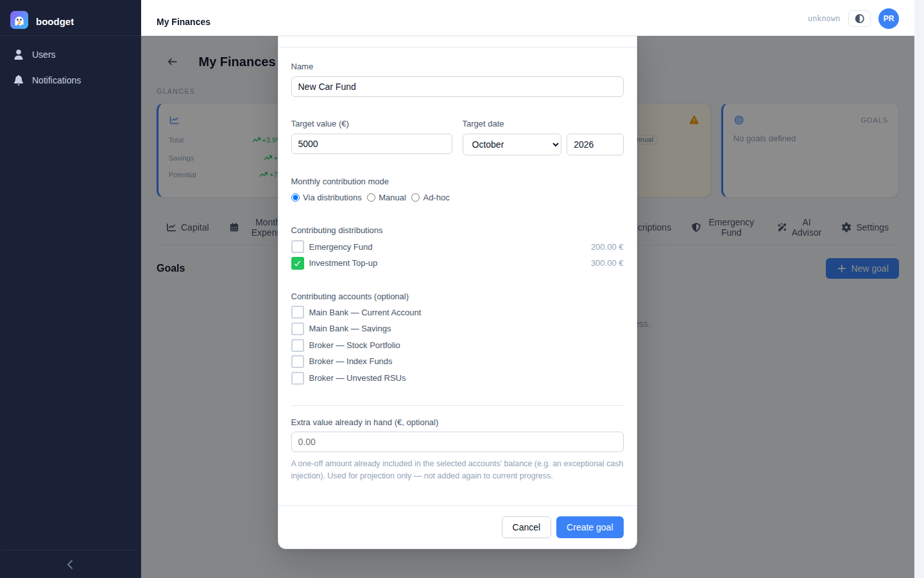Click the Target value input field

(x=372, y=144)
